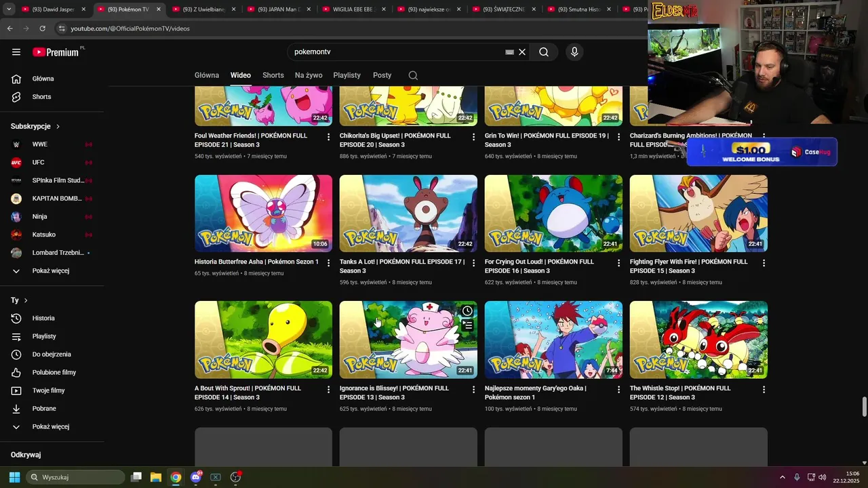Play the Marill For Crying Out Loud thumbnail
The height and width of the screenshot is (488, 868).
[553, 213]
